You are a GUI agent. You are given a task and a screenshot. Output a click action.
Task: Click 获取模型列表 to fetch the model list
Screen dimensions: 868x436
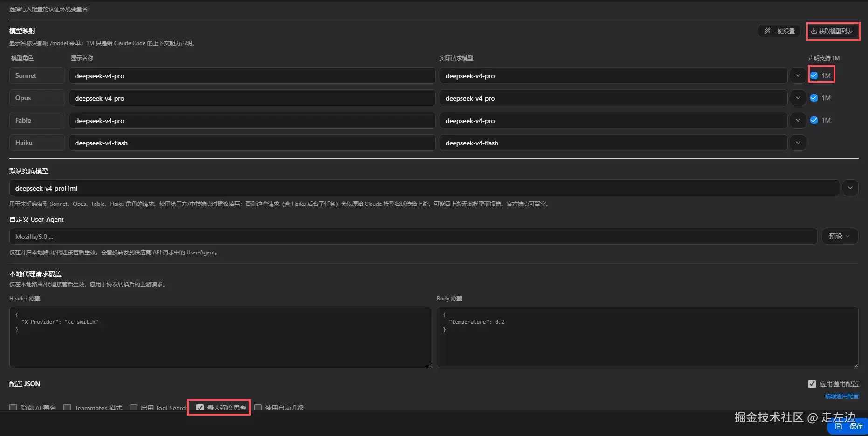(832, 31)
